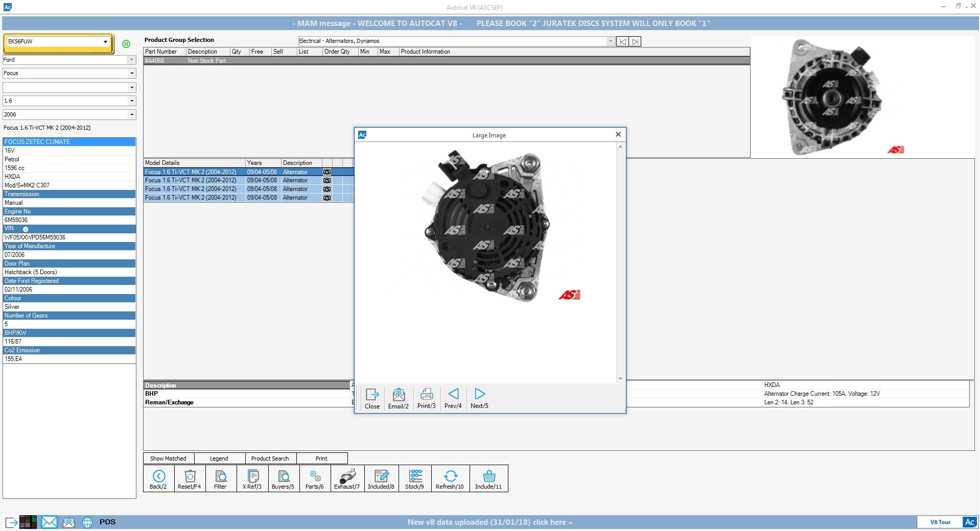Click the green H icon beside registration
Viewport: 980px width, 531px height.
click(x=126, y=44)
